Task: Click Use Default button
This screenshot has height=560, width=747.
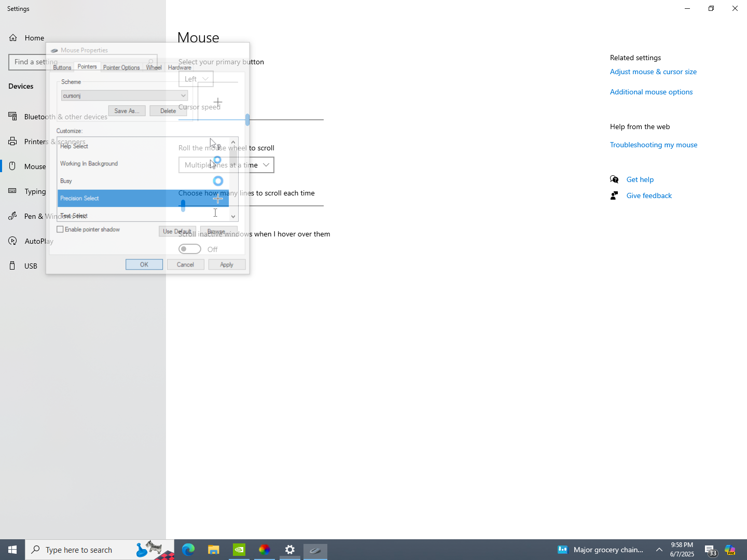Action: coord(177,231)
